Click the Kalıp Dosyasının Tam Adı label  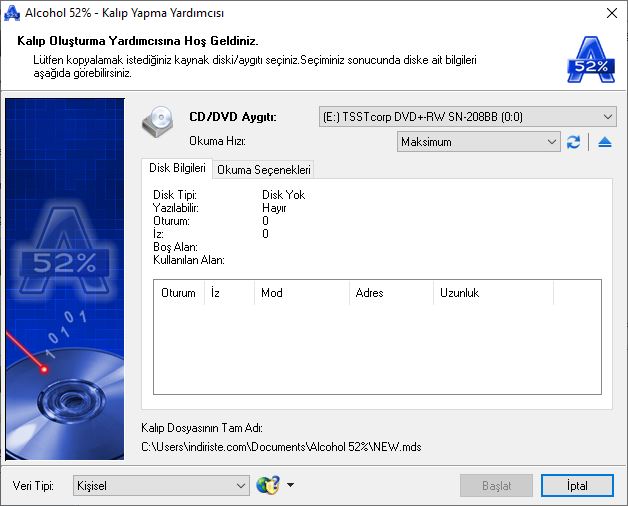[x=202, y=428]
